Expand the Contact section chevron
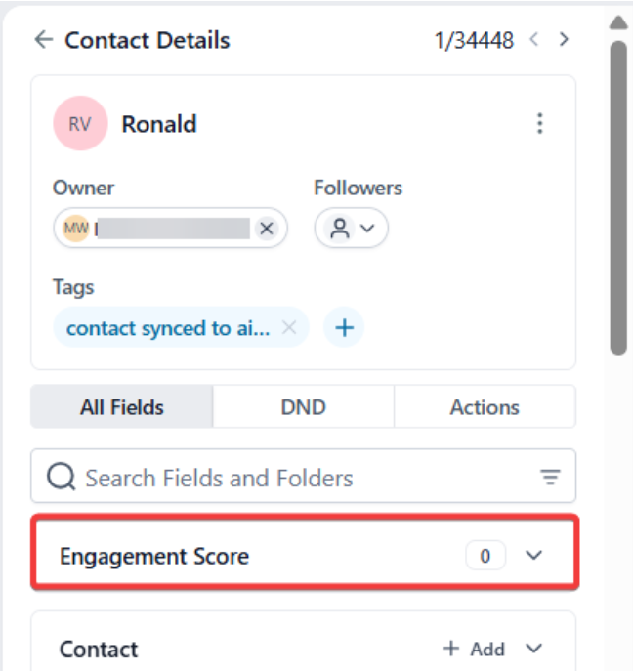Screen dimensions: 633x672 click(533, 649)
